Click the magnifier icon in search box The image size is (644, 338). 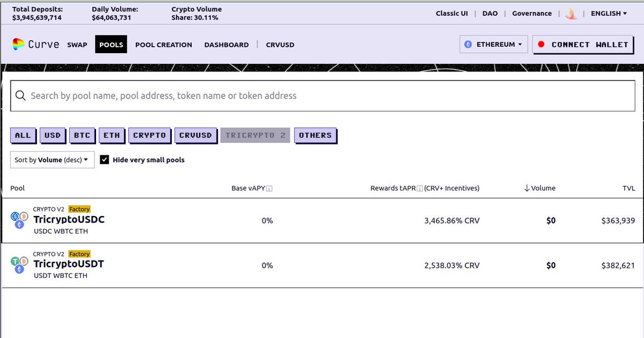[x=21, y=96]
